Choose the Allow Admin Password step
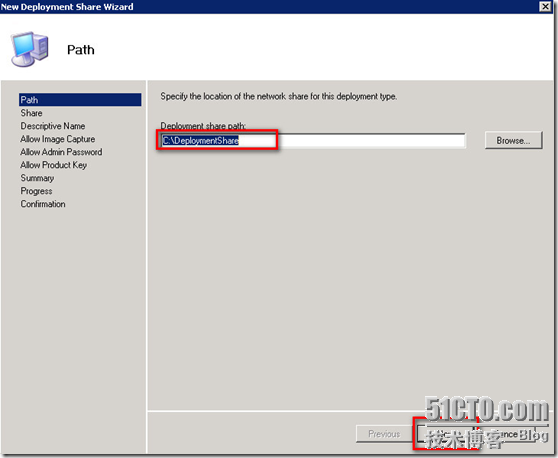The image size is (558, 458). click(x=61, y=152)
